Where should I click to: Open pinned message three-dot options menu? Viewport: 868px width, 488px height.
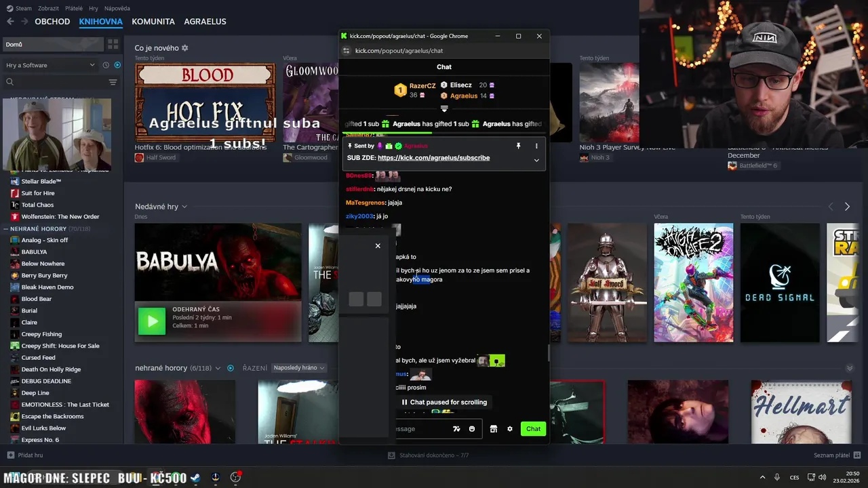pyautogui.click(x=536, y=146)
